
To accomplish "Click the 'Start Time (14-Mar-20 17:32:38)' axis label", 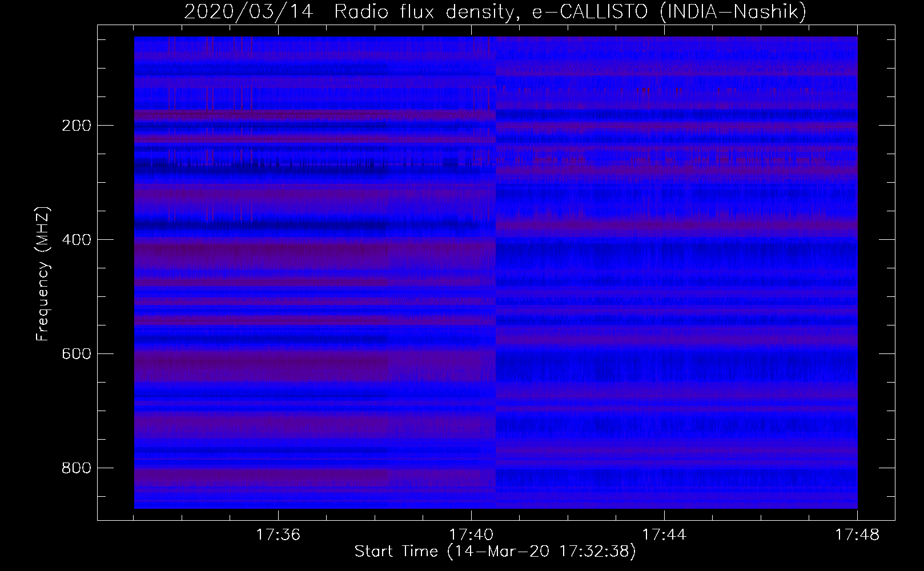I will 495,552.
